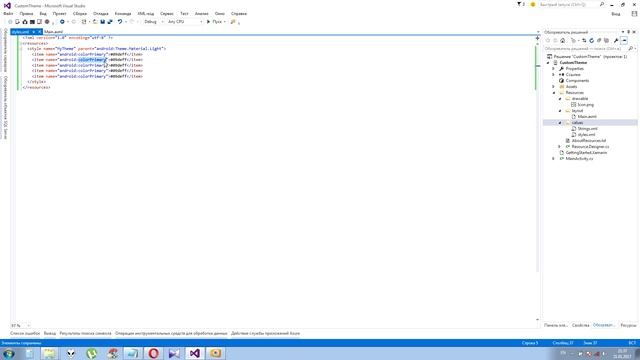Image resolution: width=640 pixels, height=360 pixels.
Task: Open the folder icon on the taskbar
Action: (50, 353)
